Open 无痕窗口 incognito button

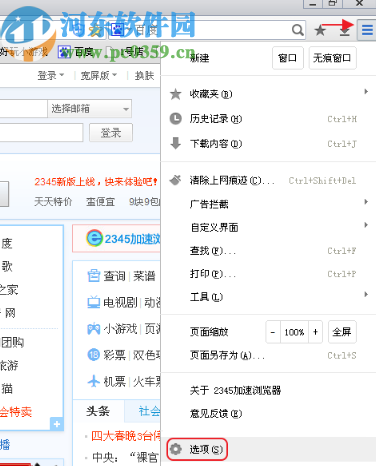(x=332, y=58)
